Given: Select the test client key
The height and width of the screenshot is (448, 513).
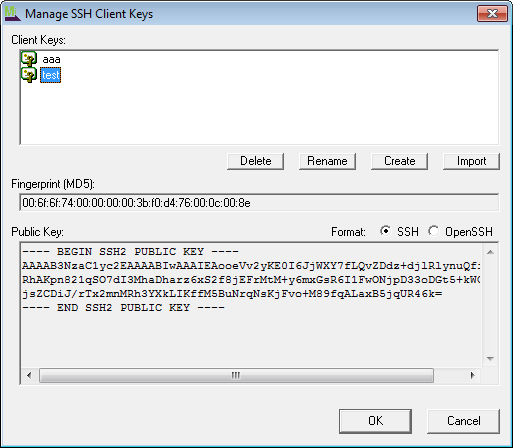Looking at the screenshot, I should (51, 75).
